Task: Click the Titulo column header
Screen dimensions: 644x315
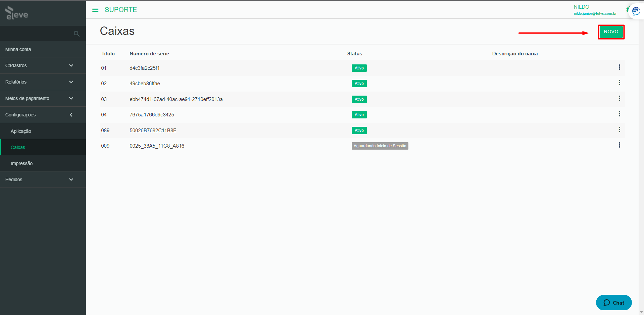Action: (108, 54)
